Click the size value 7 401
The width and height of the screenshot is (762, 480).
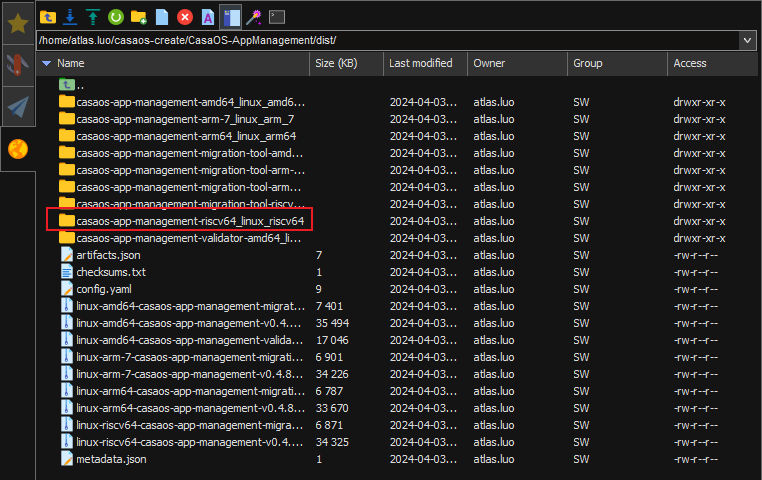pos(329,307)
